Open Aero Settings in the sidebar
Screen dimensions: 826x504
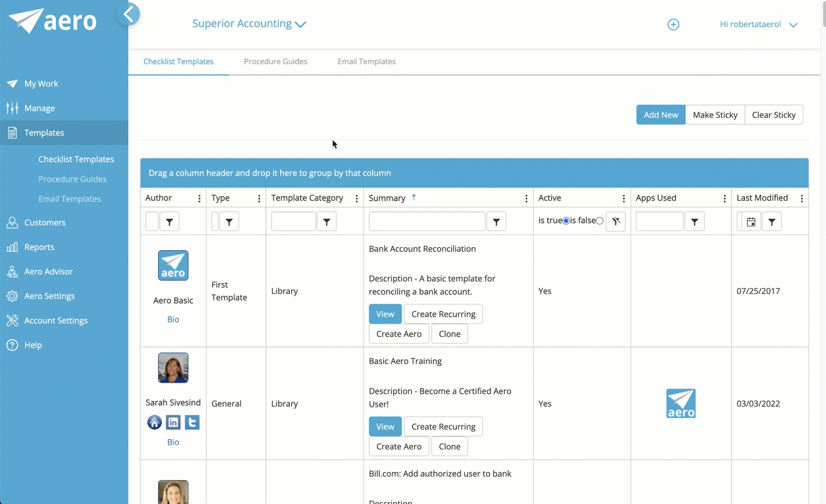[64, 296]
